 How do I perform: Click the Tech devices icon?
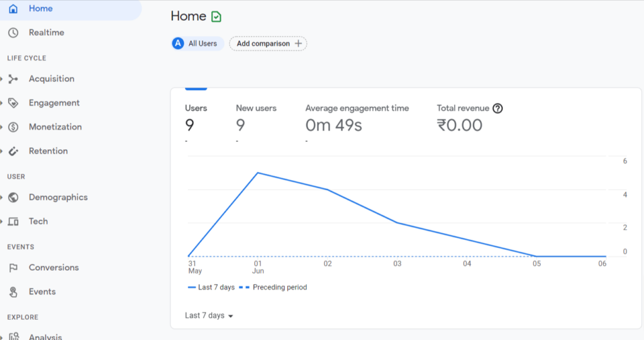pyautogui.click(x=13, y=222)
